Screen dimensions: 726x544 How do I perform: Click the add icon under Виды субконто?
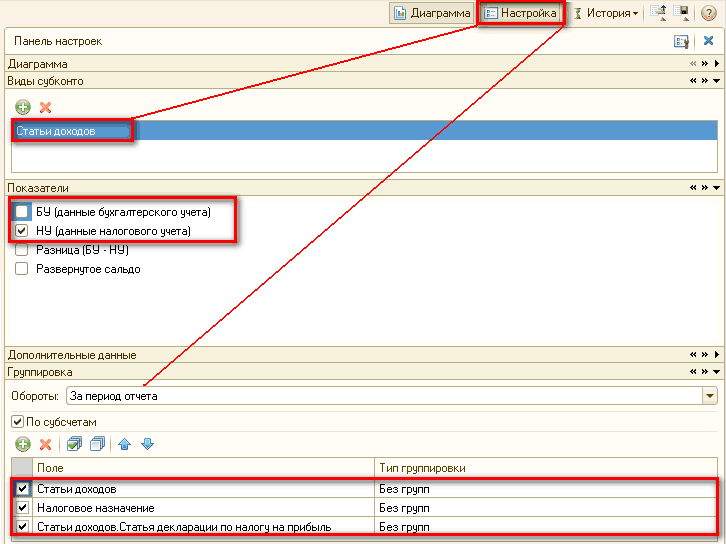pyautogui.click(x=22, y=107)
